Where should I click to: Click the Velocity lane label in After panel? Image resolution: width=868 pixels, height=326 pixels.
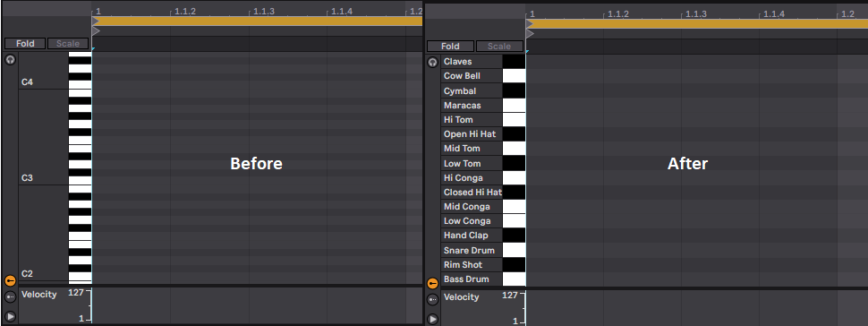[461, 297]
